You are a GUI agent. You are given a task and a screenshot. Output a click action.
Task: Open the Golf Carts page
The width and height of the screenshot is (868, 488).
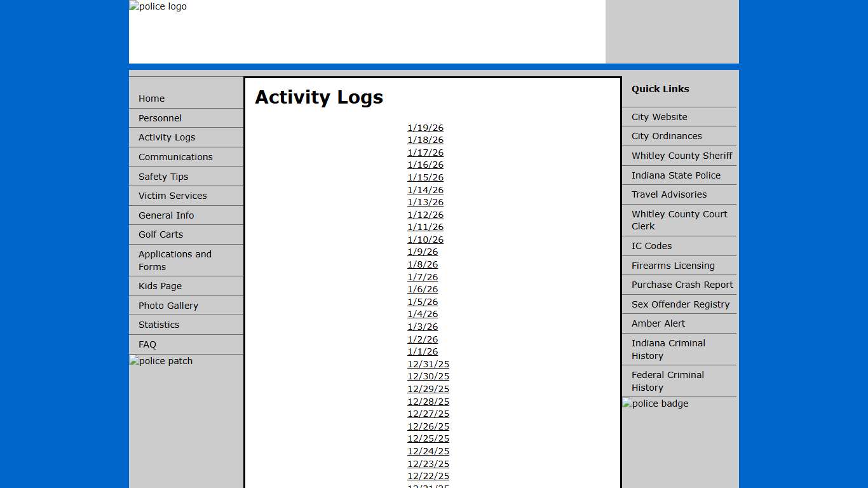[x=161, y=234]
